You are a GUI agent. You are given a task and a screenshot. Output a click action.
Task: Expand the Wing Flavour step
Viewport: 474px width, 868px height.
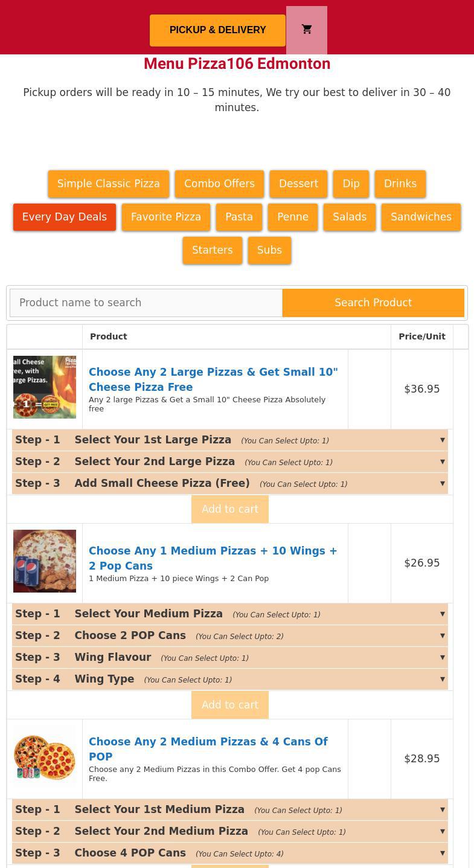(229, 658)
